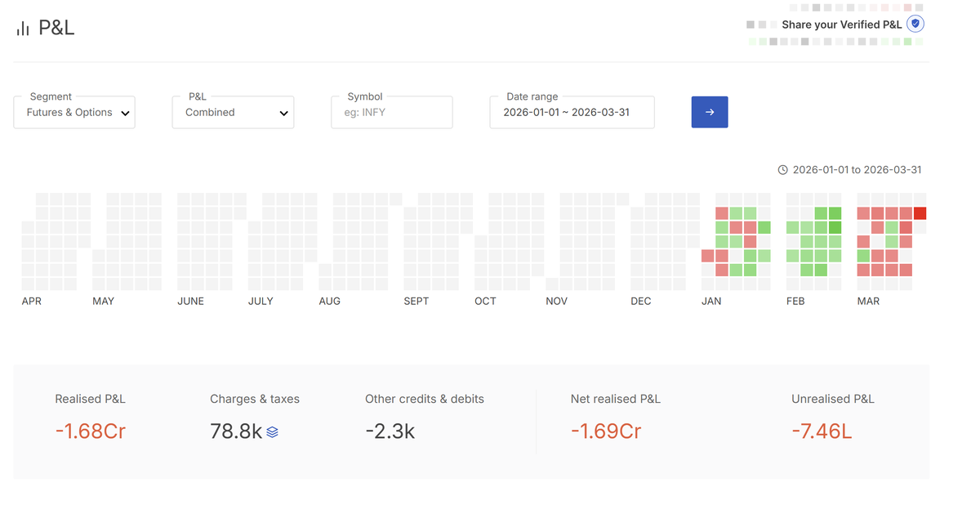This screenshot has height=505, width=980.
Task: Click the Other credits value -2.3k
Action: click(x=390, y=431)
